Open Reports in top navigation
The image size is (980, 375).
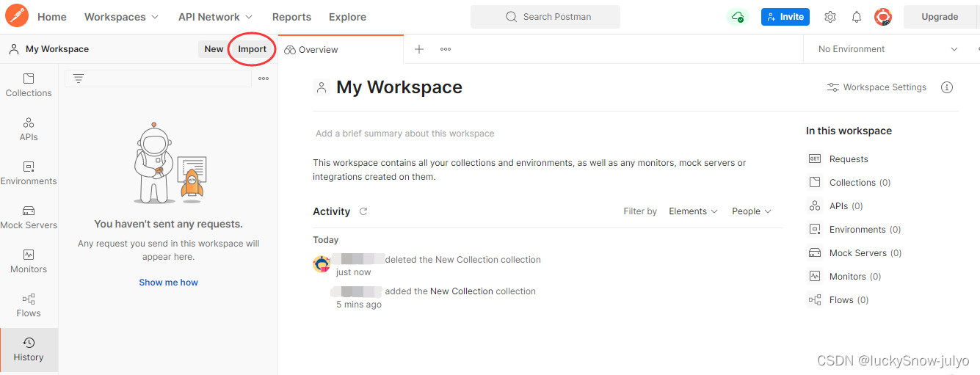click(x=291, y=17)
